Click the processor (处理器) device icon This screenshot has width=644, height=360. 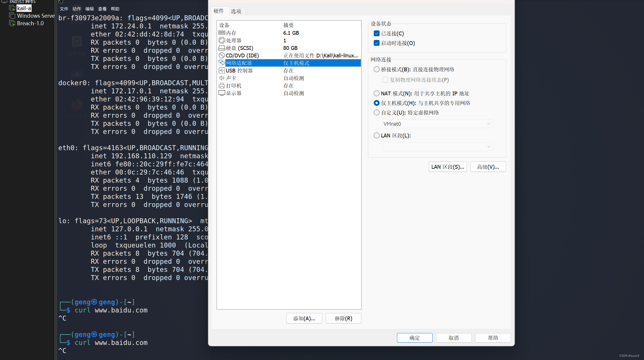pyautogui.click(x=222, y=41)
